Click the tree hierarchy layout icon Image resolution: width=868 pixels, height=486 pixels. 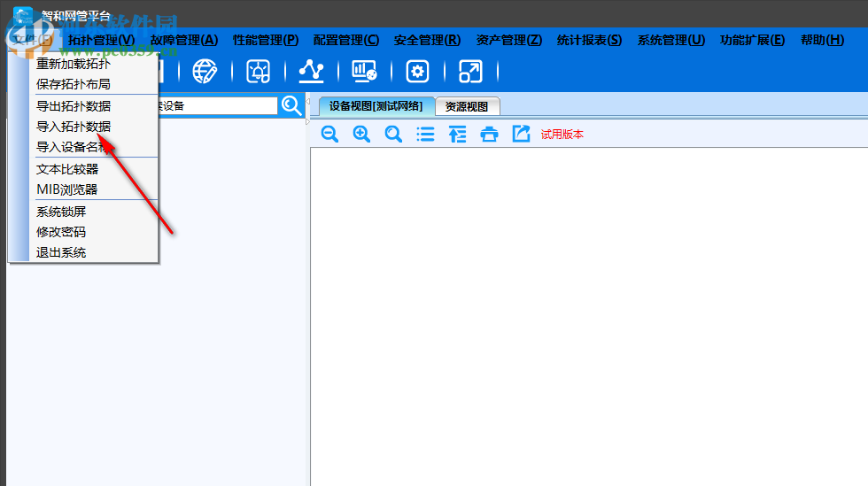click(457, 134)
